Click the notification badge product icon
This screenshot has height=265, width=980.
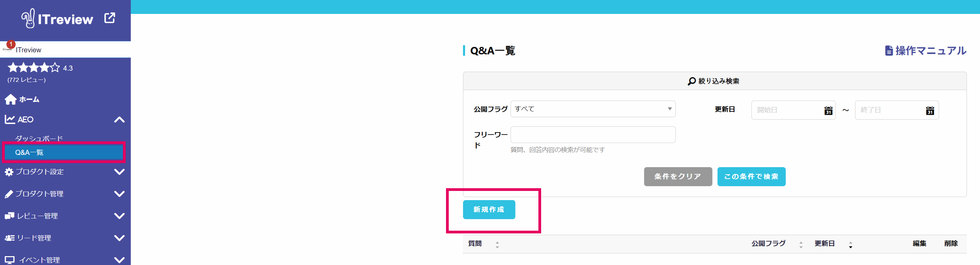[x=7, y=48]
